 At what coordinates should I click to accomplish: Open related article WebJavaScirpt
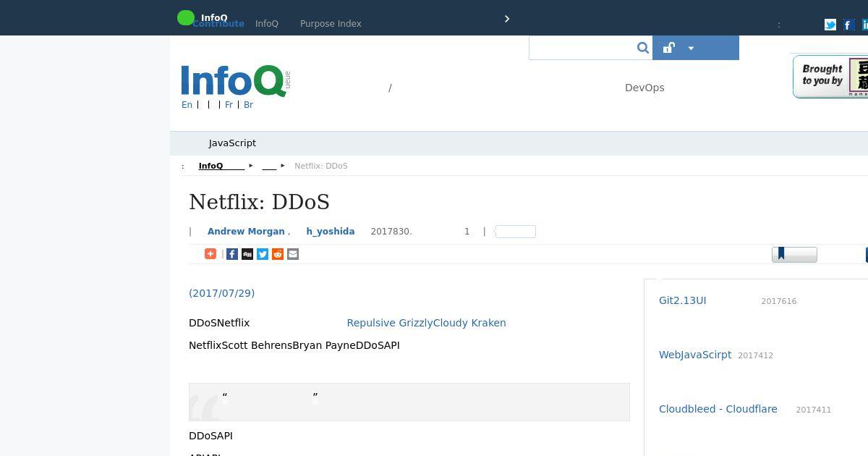(695, 355)
